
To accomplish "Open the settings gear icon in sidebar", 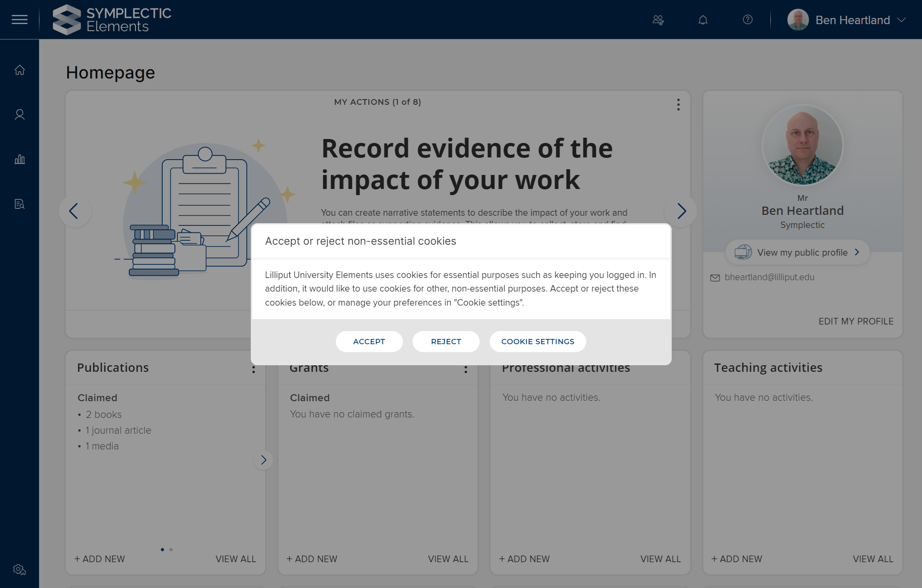I will tap(19, 570).
